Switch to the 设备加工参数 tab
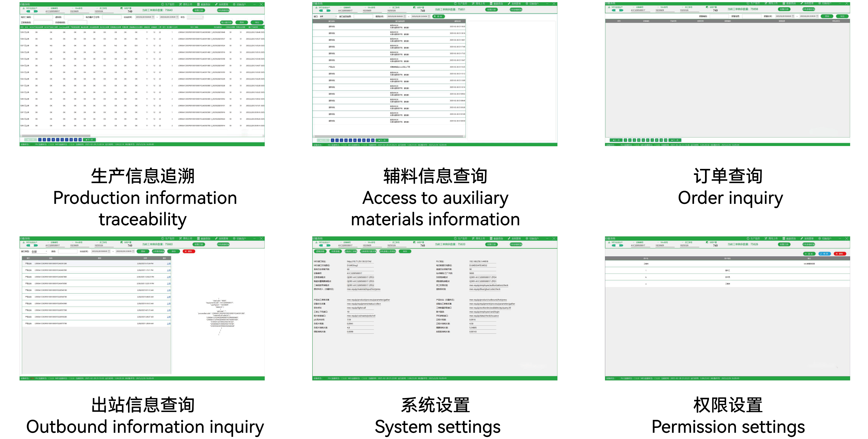 (x=351, y=252)
